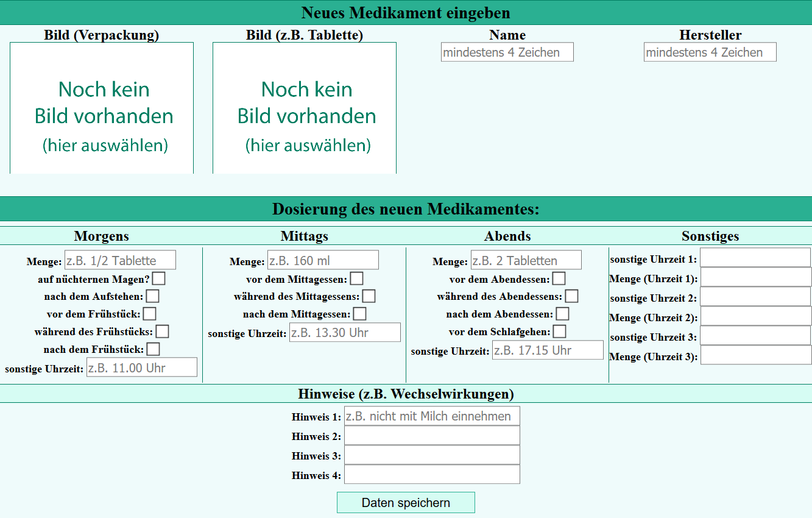The image size is (812, 518).
Task: Enable 'vor dem Frühstück' checkbox
Action: coord(150,314)
